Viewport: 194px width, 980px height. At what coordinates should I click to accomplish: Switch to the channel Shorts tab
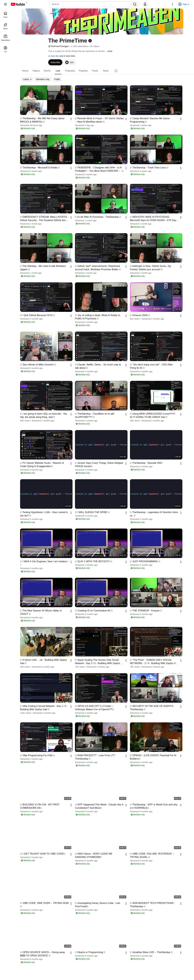(47, 71)
